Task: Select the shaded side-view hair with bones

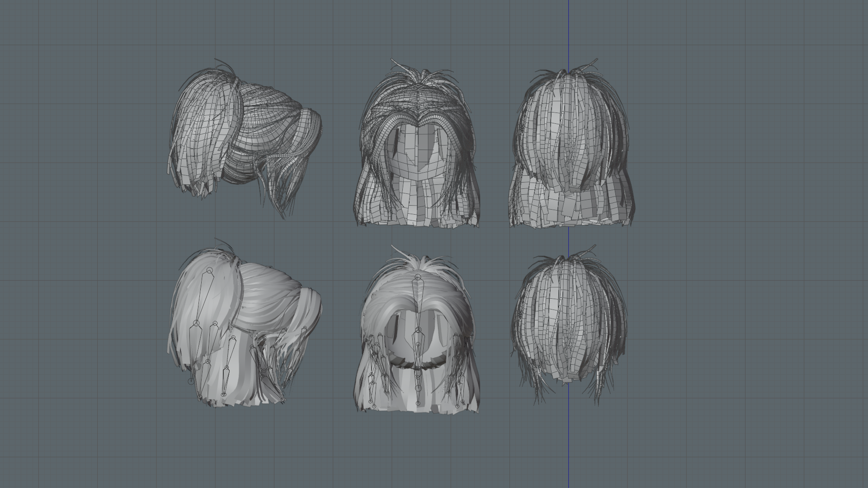Action: click(245, 323)
